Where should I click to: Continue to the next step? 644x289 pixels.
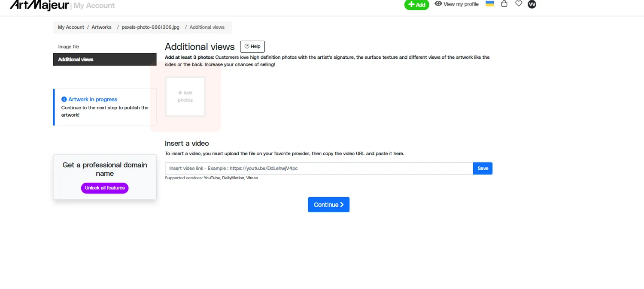[328, 205]
